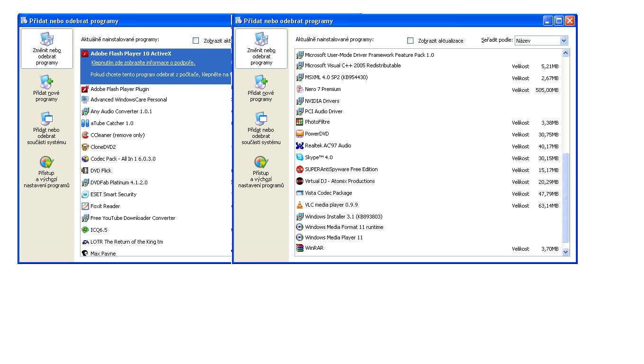Click the PCI Audio Driver icon
The height and width of the screenshot is (364, 644).
pos(300,111)
